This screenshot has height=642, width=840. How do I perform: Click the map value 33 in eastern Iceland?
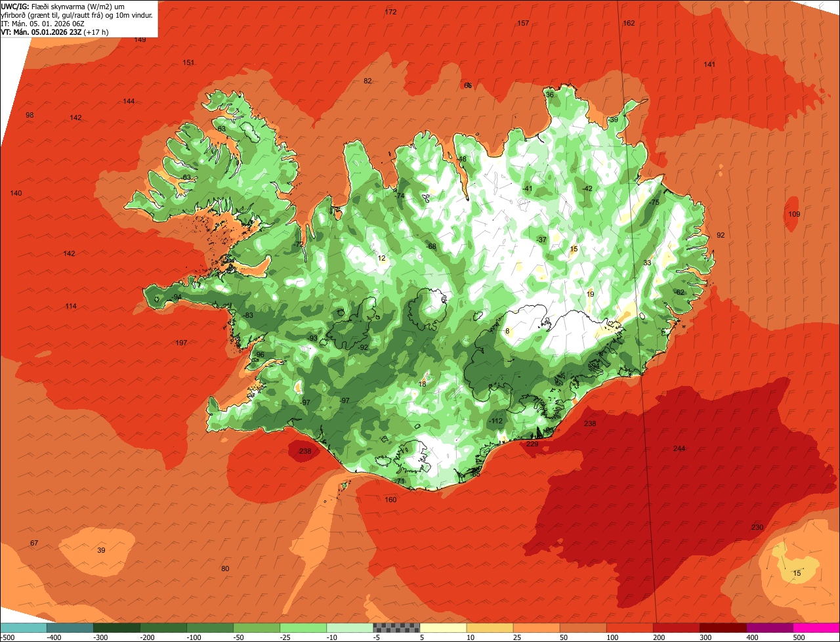(647, 263)
